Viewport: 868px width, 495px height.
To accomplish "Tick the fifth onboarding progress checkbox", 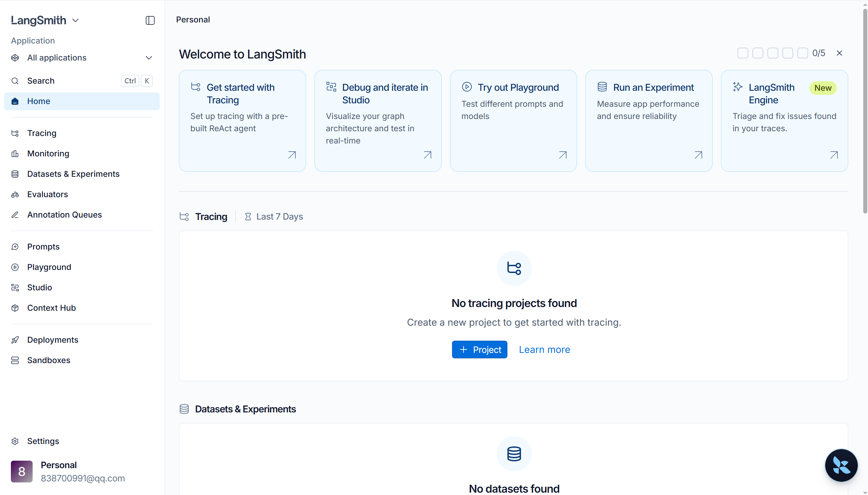I will (x=802, y=53).
